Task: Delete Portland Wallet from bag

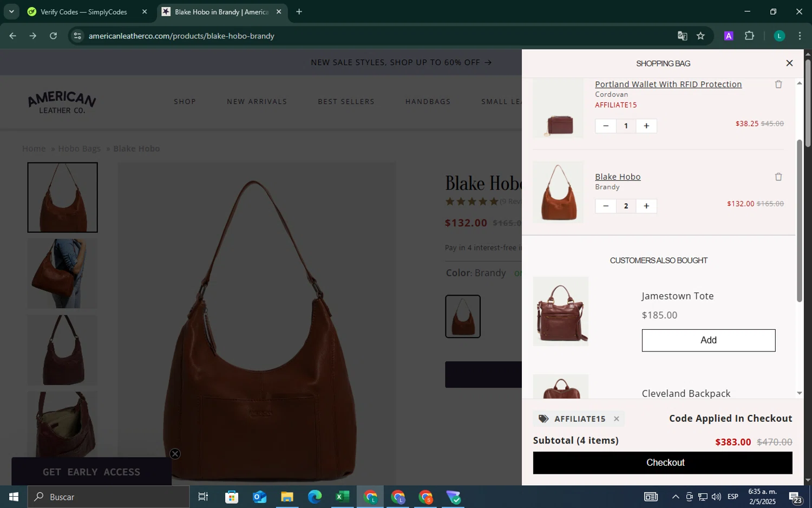Action: coord(778,84)
